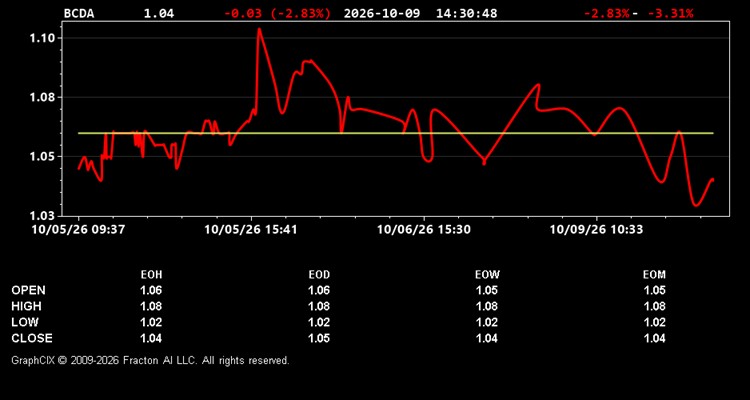Click the EOH CLOSE value 1.04
Screen dimensions: 750x400
tap(151, 338)
